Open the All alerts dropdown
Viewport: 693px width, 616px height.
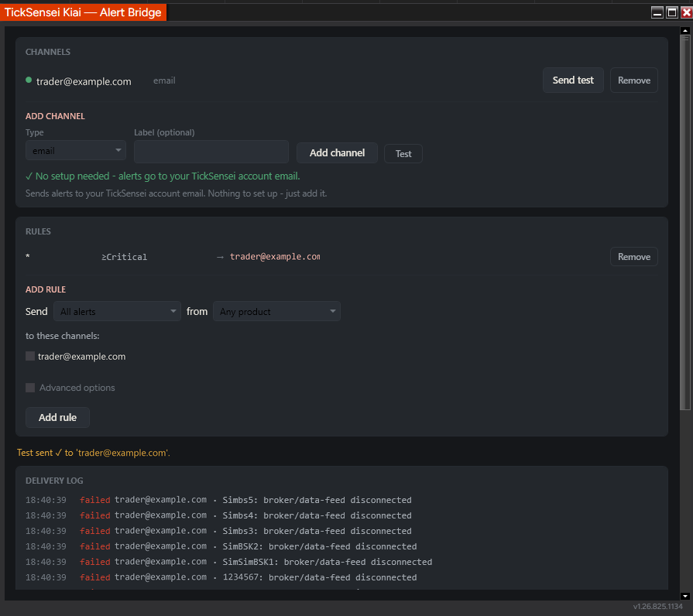coord(117,311)
